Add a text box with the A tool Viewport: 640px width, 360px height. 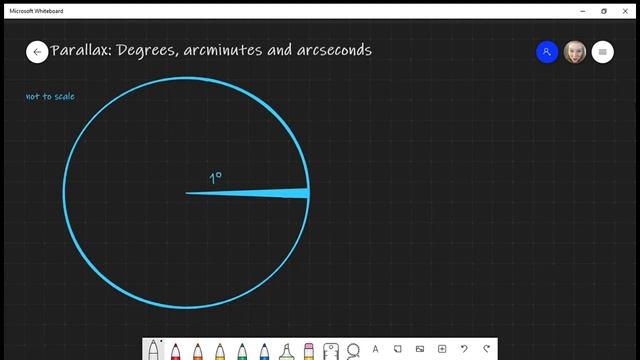pos(375,349)
